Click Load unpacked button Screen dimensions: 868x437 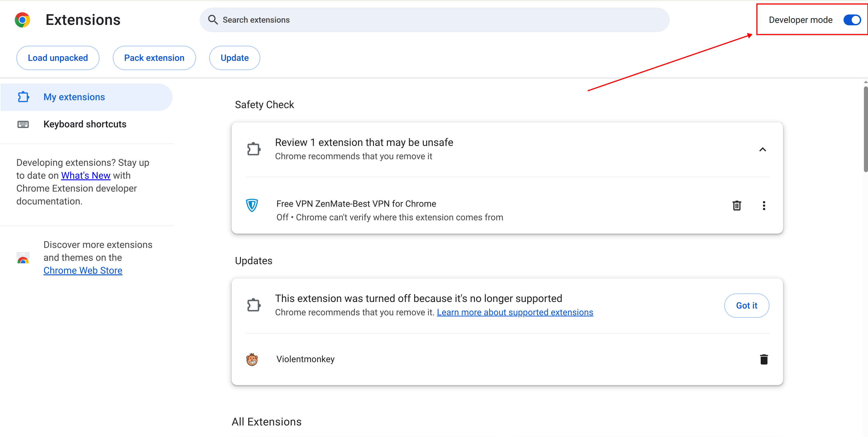(58, 58)
